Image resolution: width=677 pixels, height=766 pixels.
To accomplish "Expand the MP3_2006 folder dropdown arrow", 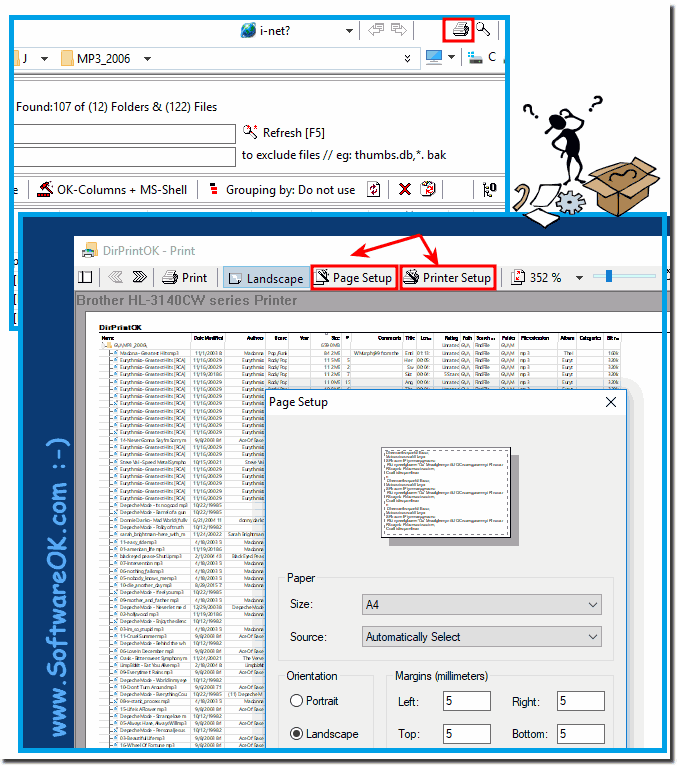I will coord(147,59).
